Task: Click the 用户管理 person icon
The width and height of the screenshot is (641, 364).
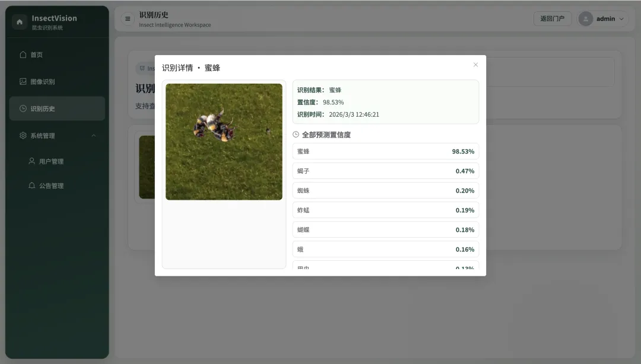Action: pyautogui.click(x=31, y=161)
